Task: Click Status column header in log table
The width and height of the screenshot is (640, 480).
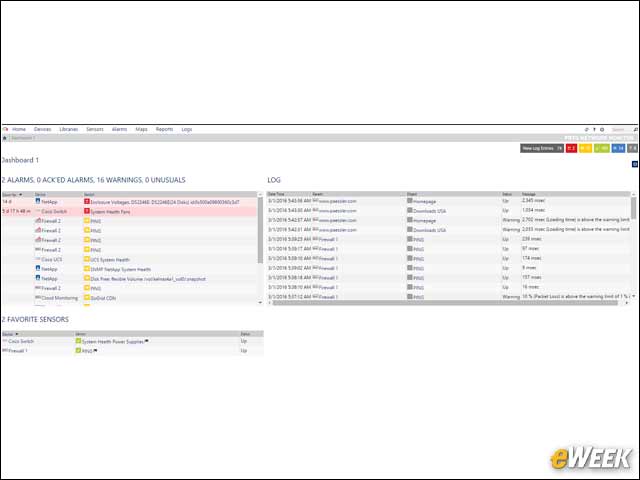Action: click(507, 194)
